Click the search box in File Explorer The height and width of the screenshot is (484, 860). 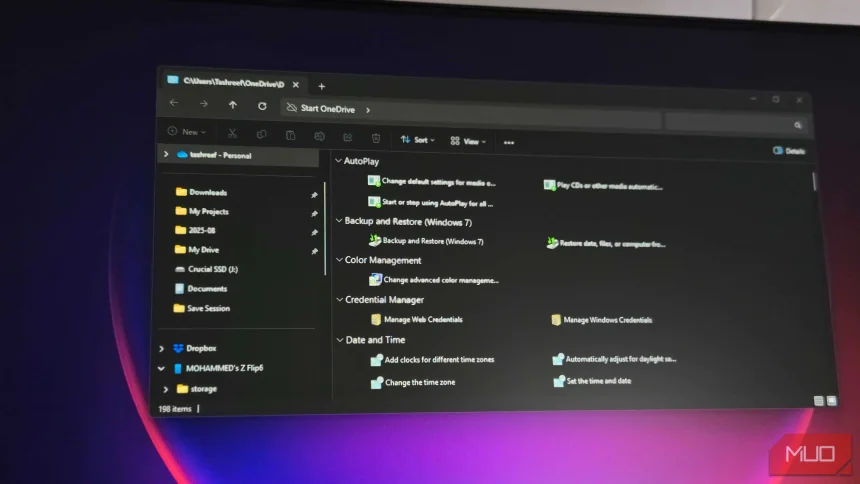[x=735, y=123]
